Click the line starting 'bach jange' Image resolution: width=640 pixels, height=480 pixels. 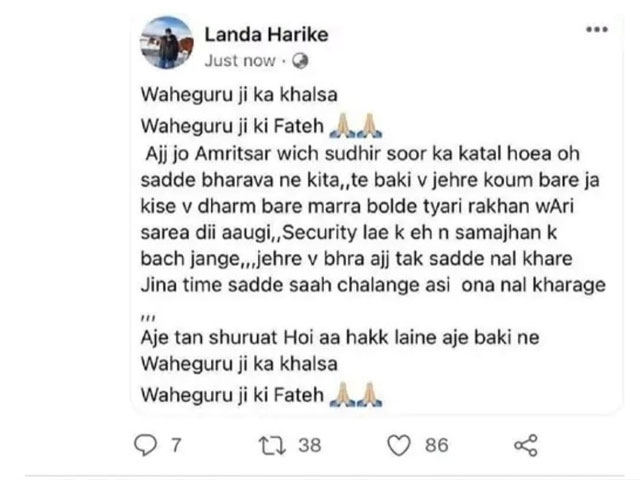[x=356, y=259]
